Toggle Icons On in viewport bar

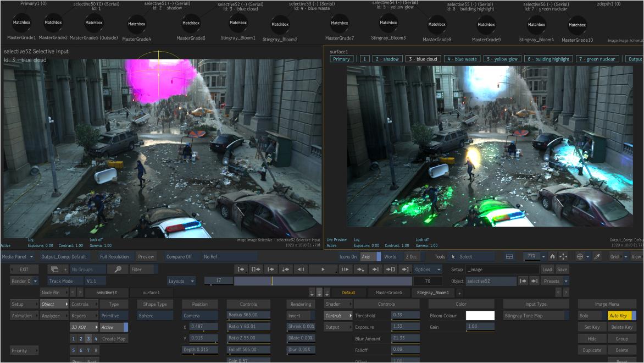click(x=348, y=256)
